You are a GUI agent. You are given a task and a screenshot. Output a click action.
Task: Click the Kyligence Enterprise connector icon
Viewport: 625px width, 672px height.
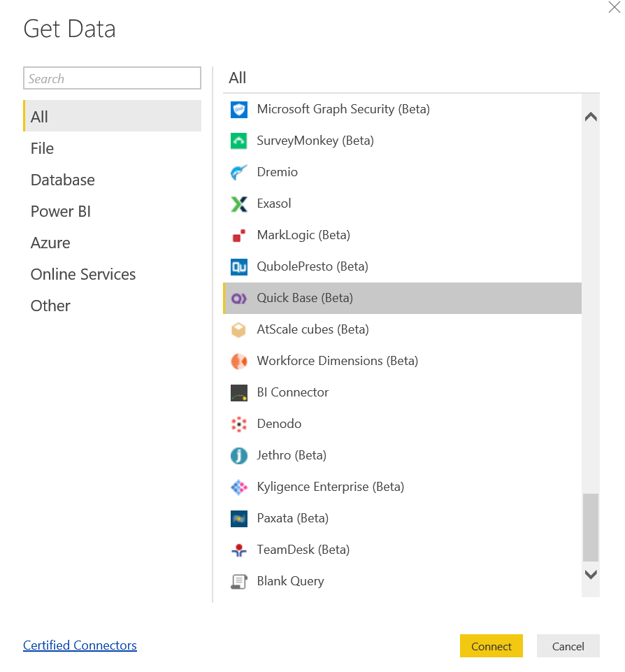(x=238, y=487)
